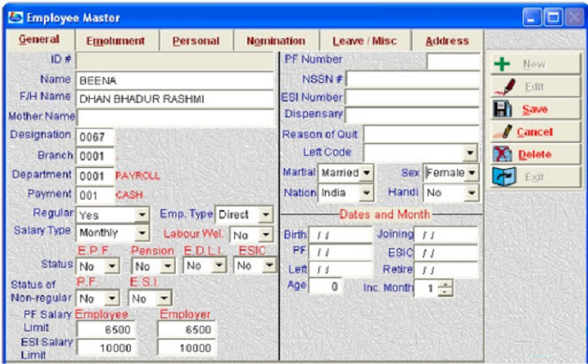
Task: Switch to the Emolument tab
Action: 116,41
